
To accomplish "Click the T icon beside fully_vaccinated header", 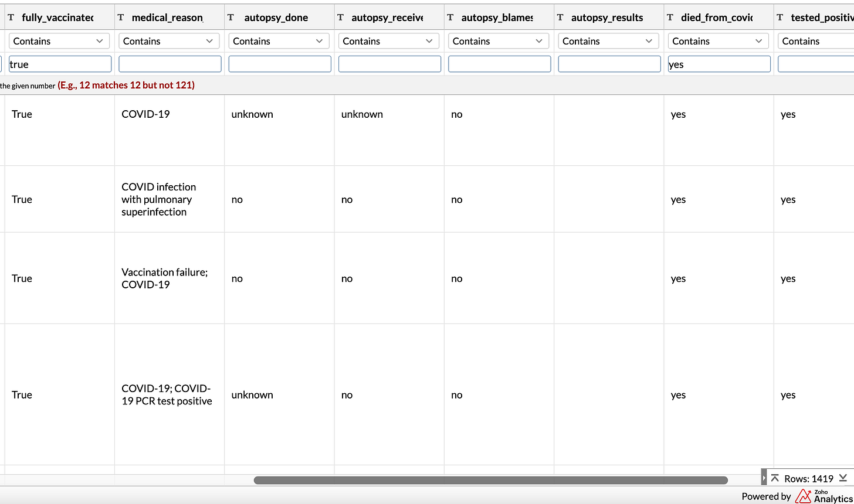I will (x=11, y=18).
